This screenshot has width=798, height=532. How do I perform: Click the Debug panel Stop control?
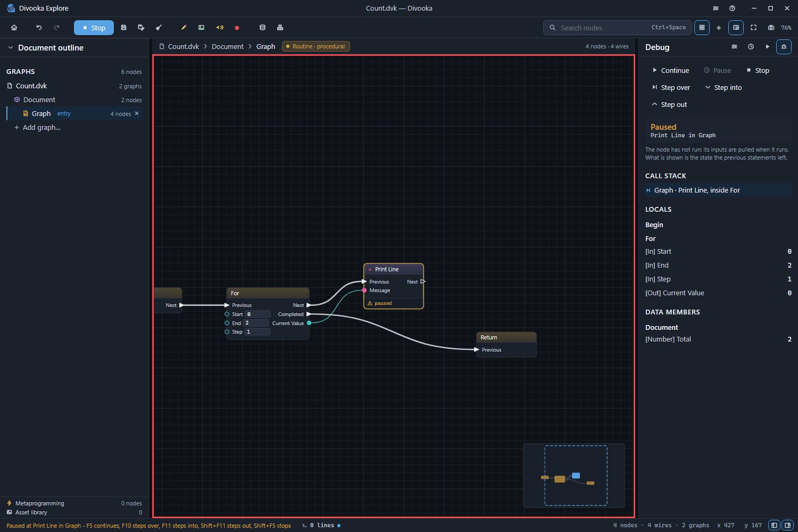pos(758,70)
